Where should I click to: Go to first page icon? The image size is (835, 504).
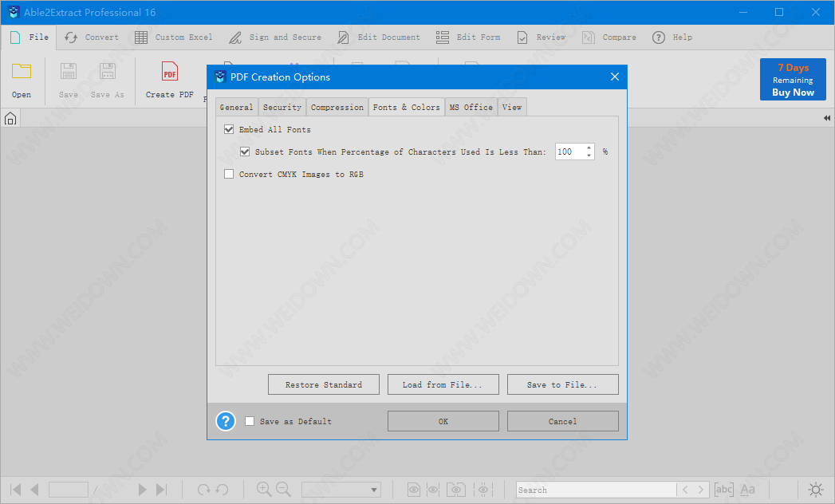coord(16,489)
